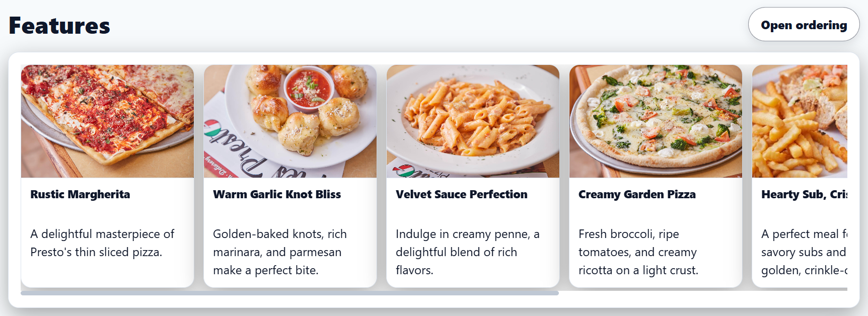Viewport: 868px width, 316px height.
Task: Open the Creamy Garden Pizza photo
Action: pyautogui.click(x=656, y=121)
